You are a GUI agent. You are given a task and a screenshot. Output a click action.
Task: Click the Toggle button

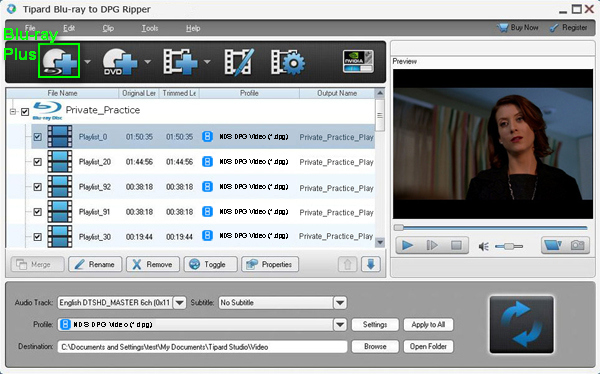click(x=210, y=264)
